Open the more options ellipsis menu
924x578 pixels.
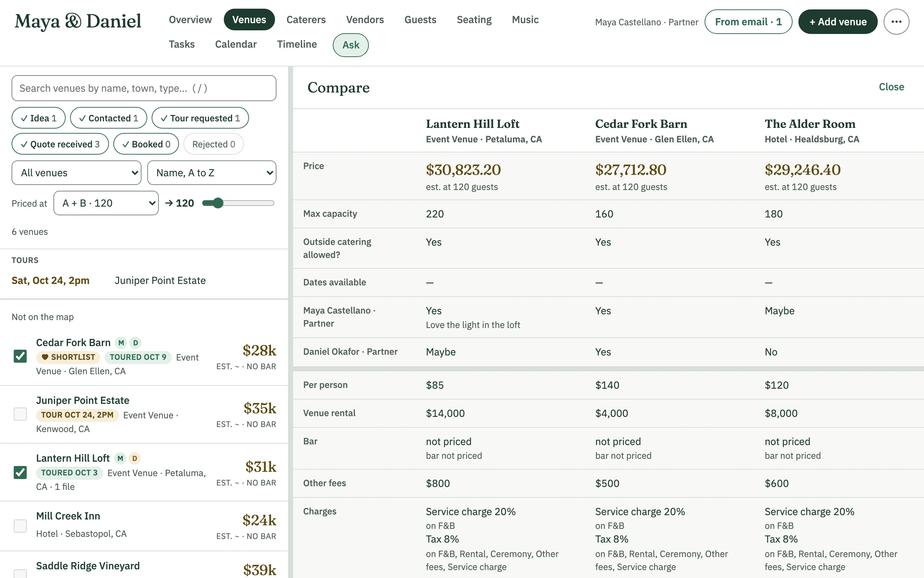pyautogui.click(x=896, y=22)
